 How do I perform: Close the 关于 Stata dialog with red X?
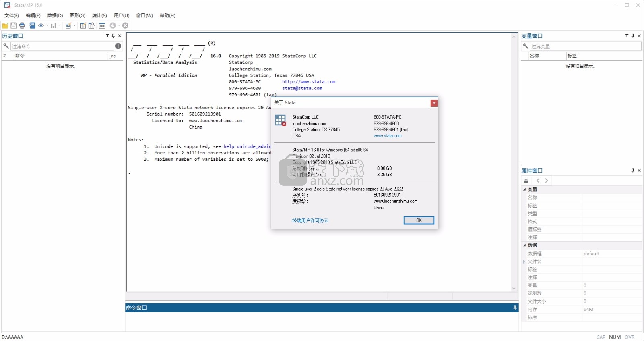click(434, 103)
